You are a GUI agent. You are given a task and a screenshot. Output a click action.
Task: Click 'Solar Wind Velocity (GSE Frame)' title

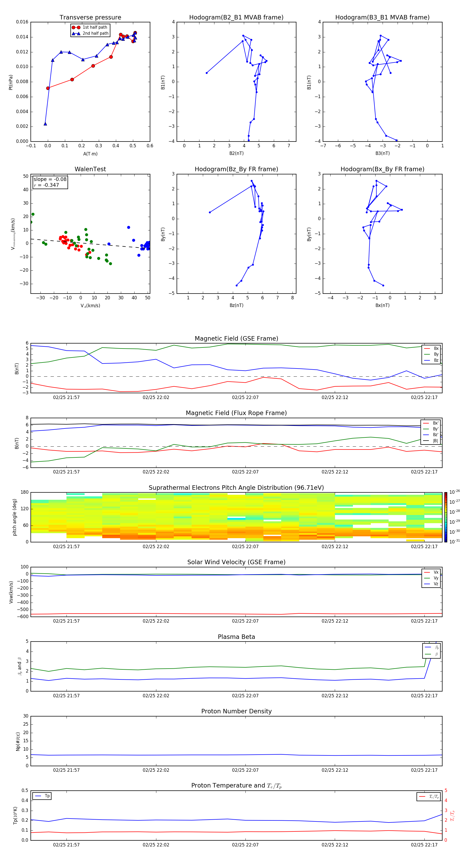(236, 562)
